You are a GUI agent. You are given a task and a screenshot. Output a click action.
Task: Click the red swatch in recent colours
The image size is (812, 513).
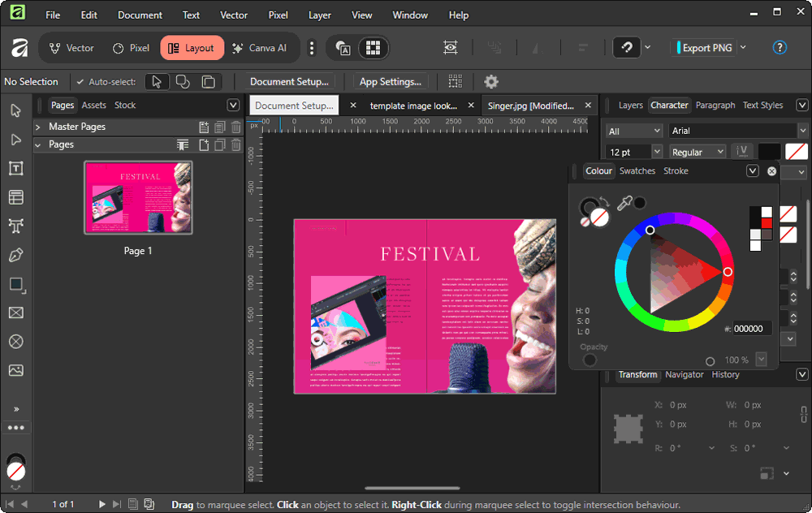click(x=767, y=223)
